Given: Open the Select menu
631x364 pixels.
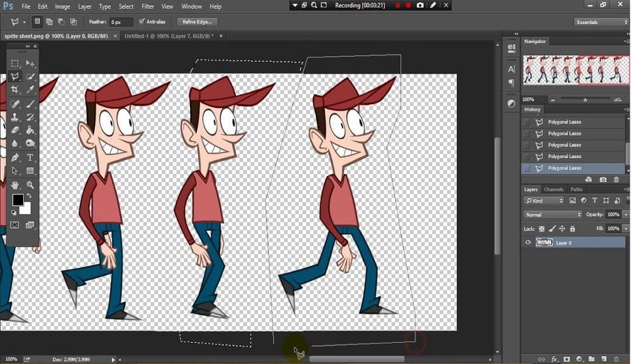Looking at the screenshot, I should point(126,7).
